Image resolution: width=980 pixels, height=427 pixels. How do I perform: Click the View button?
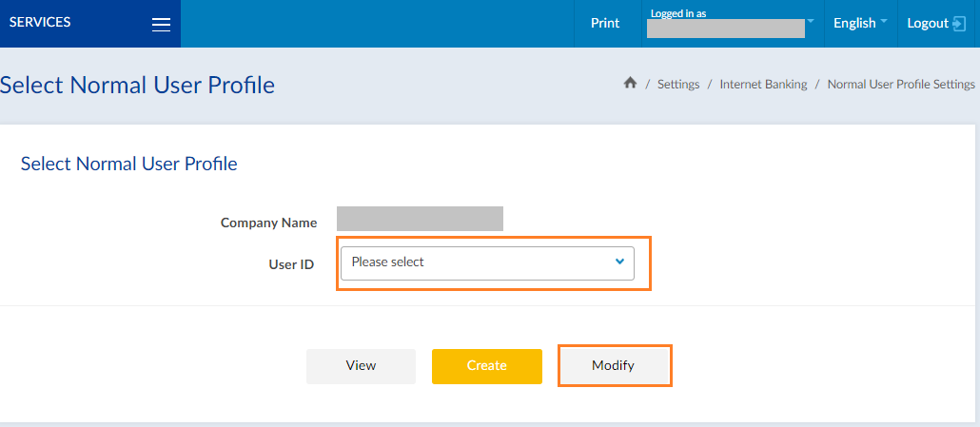pos(361,366)
